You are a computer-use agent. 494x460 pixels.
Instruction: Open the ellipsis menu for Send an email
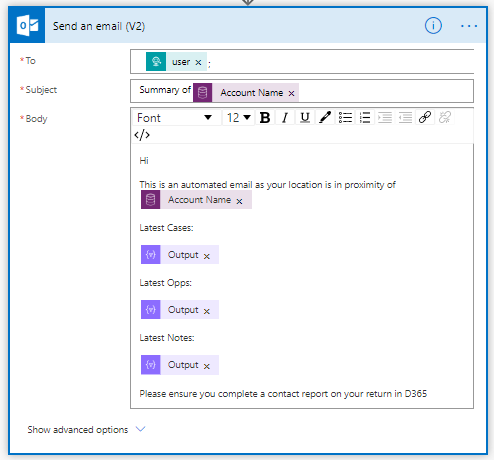(x=469, y=26)
